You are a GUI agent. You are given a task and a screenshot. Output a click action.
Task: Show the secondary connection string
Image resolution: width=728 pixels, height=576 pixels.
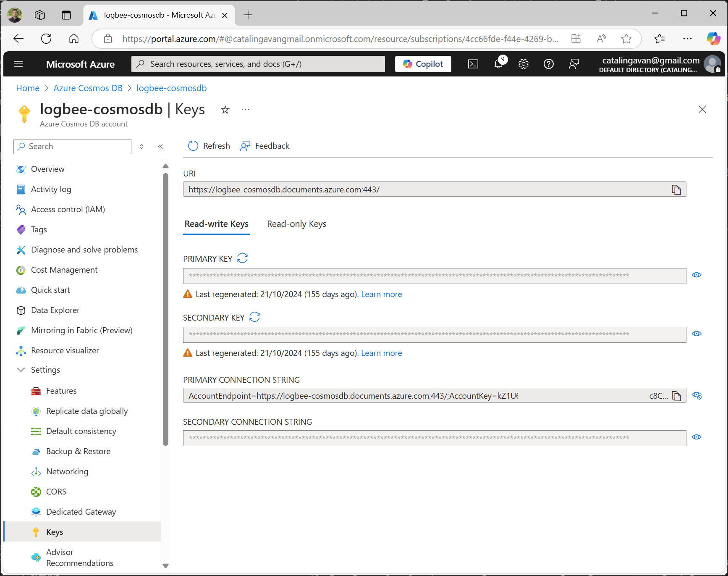[697, 437]
